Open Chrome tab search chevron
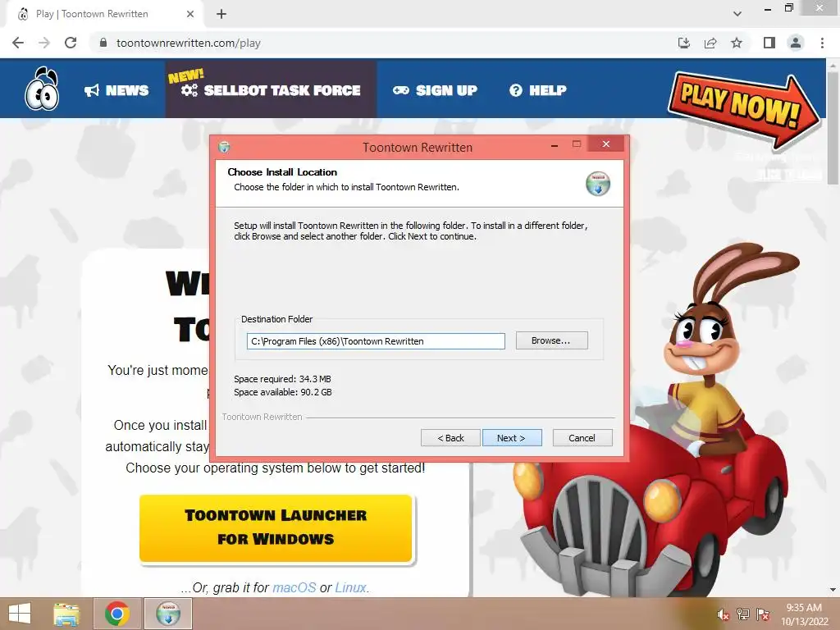The height and width of the screenshot is (630, 840). click(x=737, y=14)
